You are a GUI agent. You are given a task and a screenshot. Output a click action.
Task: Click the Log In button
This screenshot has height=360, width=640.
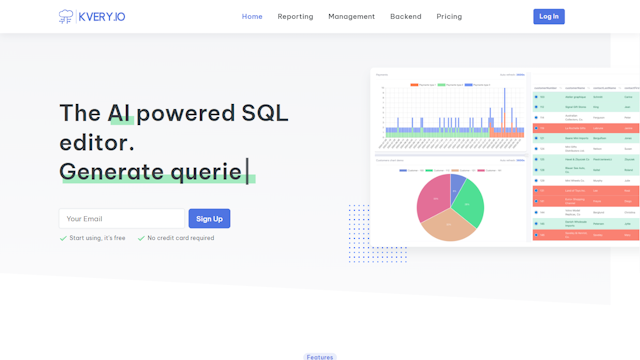[x=549, y=17]
